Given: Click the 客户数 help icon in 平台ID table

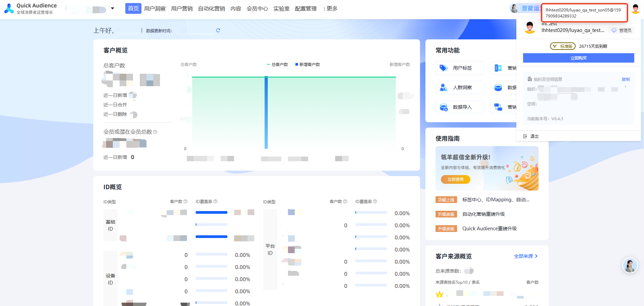Looking at the screenshot, I should pos(345,201).
